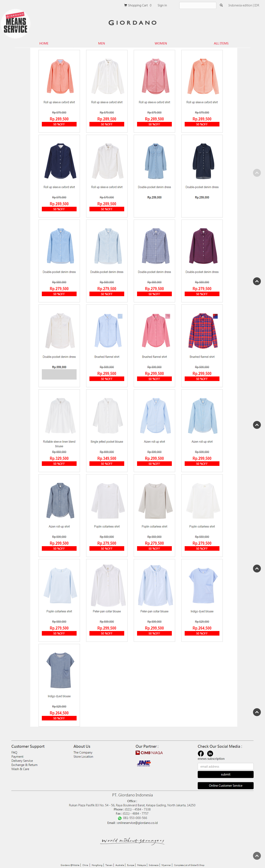This screenshot has height=868, width=265.
Task: Open the LinkedIn social icon
Action: click(210, 753)
